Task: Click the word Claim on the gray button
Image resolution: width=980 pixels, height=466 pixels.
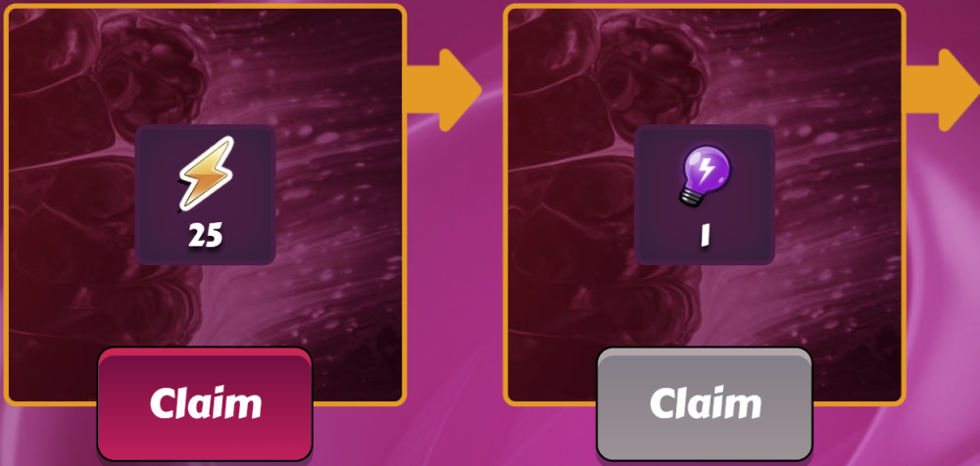Action: [x=706, y=403]
